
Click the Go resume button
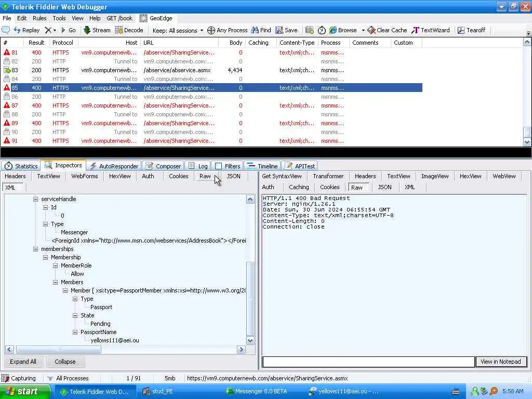(x=68, y=30)
